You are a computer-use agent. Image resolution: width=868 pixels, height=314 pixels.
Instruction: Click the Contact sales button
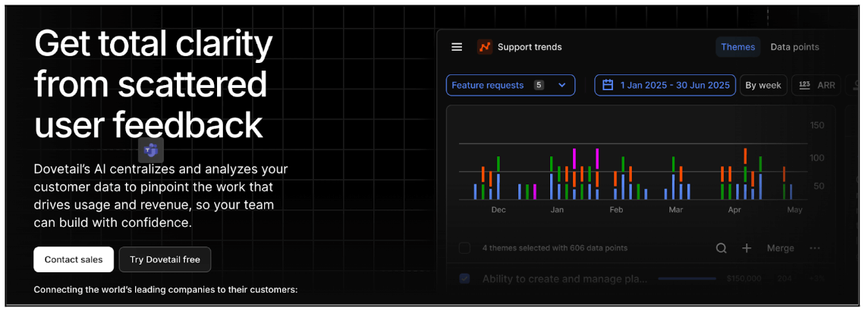coord(74,259)
